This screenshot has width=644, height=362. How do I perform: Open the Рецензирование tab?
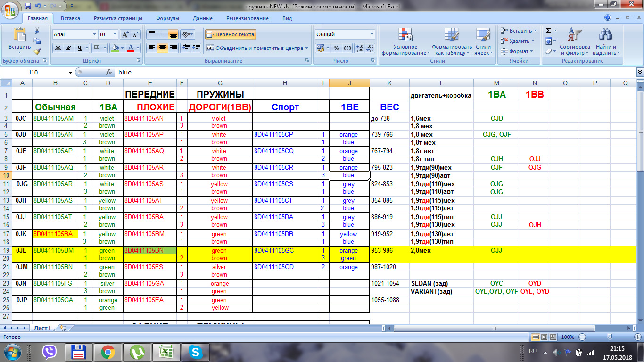[x=248, y=18]
